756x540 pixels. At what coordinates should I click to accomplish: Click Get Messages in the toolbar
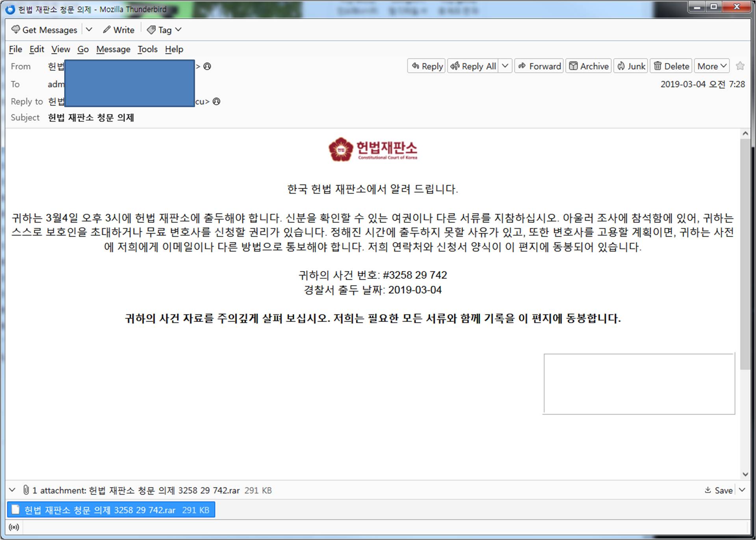click(x=44, y=30)
